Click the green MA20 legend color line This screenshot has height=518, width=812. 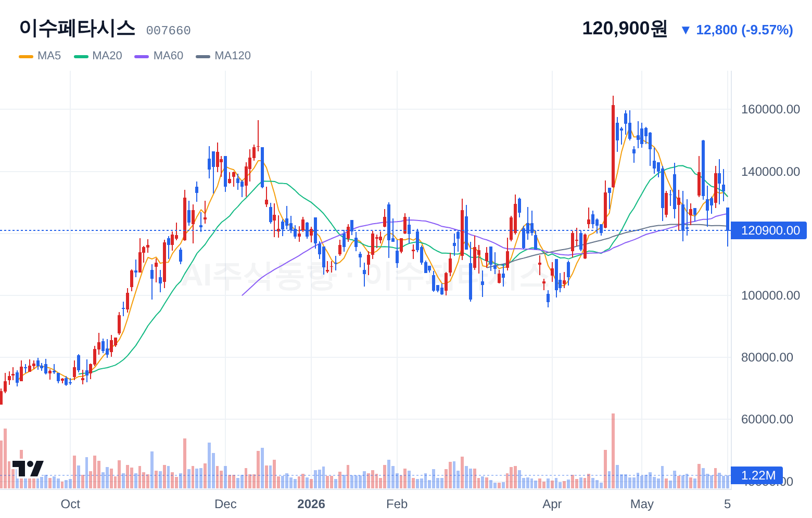coord(81,56)
